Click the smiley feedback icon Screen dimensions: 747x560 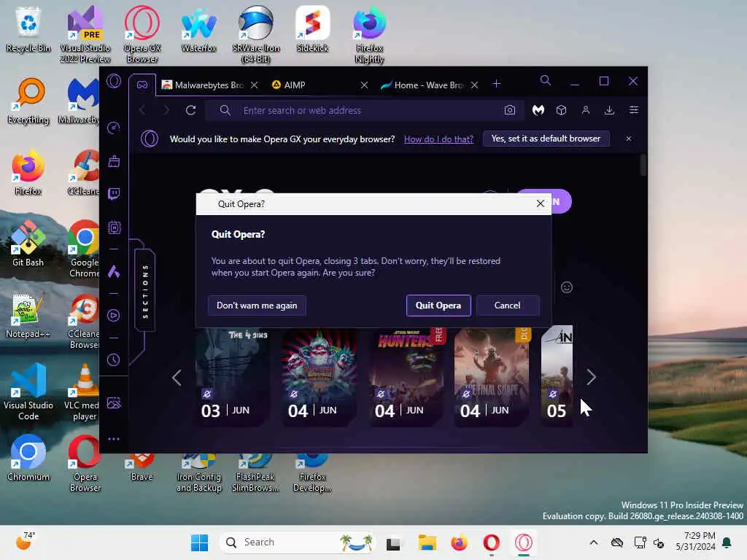[x=566, y=287]
